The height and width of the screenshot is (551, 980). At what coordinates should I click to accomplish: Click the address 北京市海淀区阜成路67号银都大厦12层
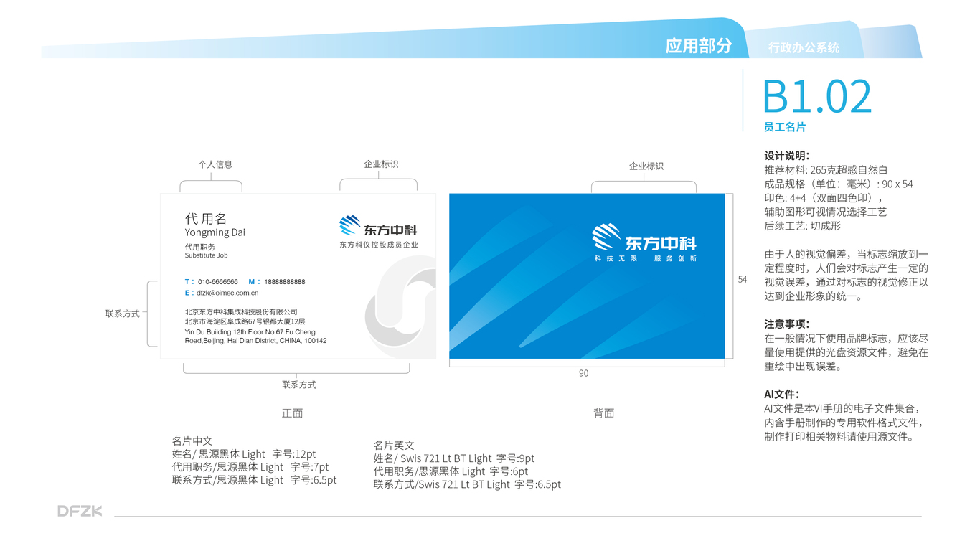point(245,321)
